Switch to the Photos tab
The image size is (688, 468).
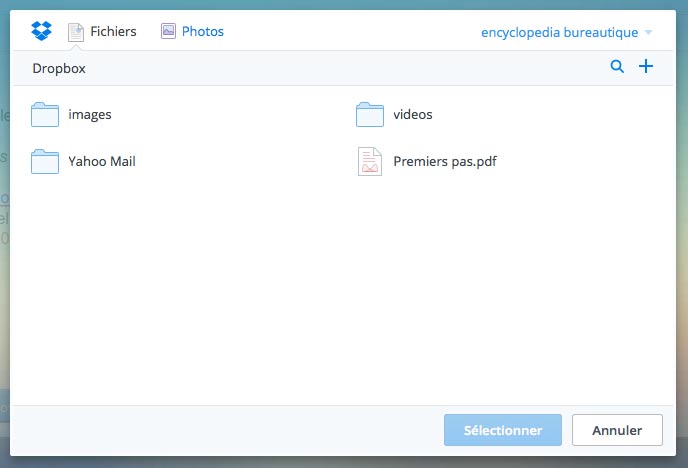click(x=202, y=32)
